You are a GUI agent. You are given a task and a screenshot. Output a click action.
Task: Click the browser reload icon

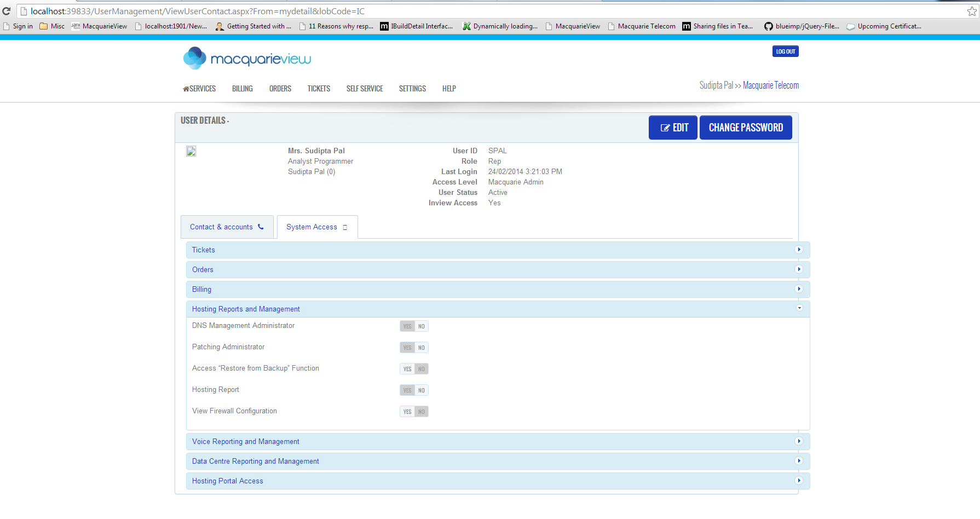tap(7, 11)
